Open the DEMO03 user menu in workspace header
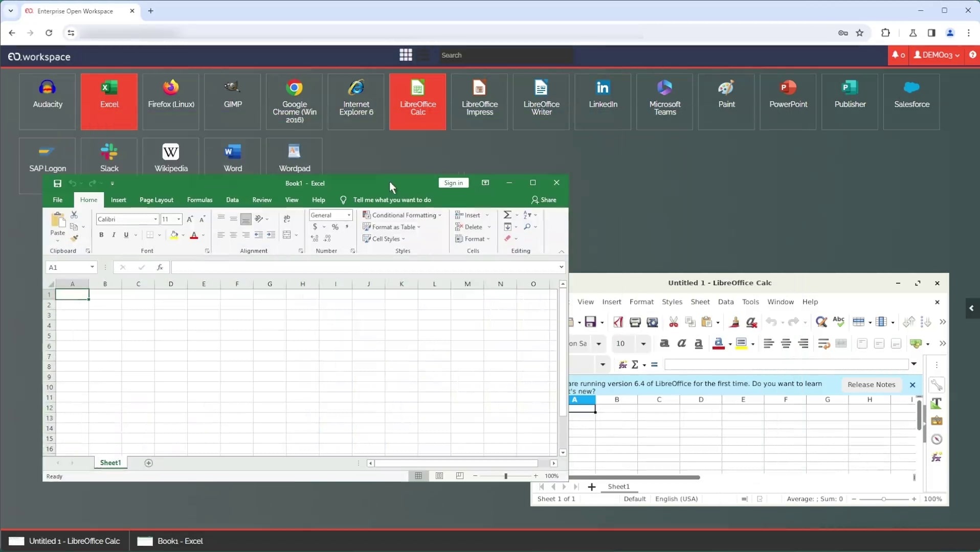This screenshot has height=552, width=980. [x=937, y=55]
